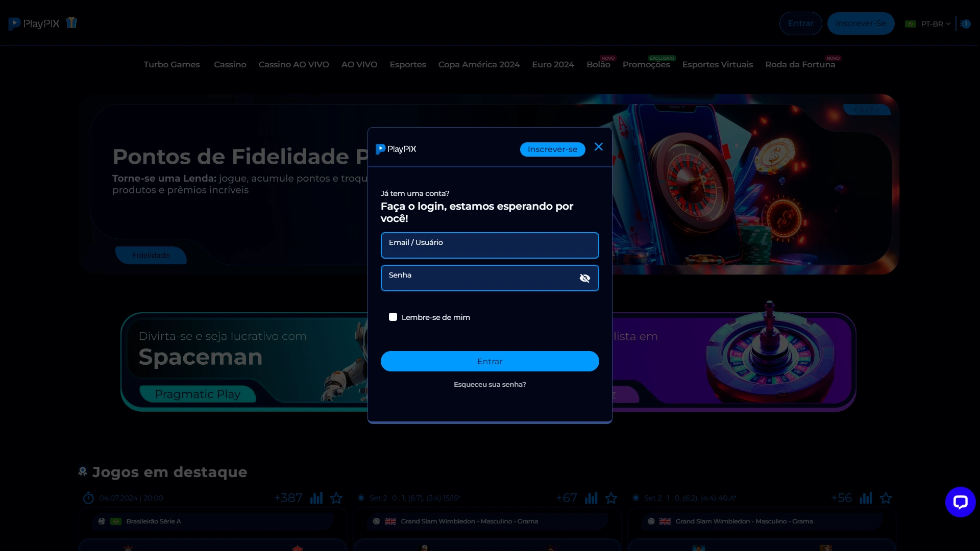Open the Esqueceu sua senha link
Image resolution: width=980 pixels, height=551 pixels.
tap(489, 384)
